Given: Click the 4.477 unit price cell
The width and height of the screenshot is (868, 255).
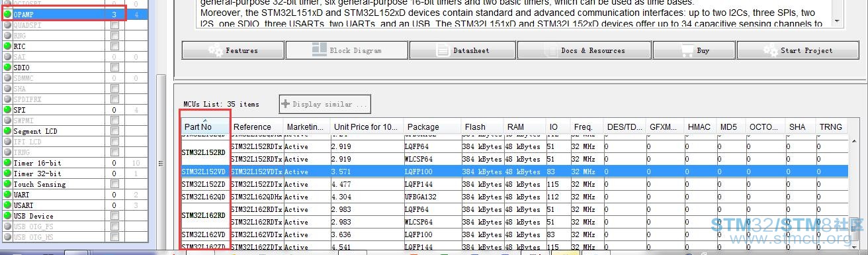Looking at the screenshot, I should [x=367, y=184].
